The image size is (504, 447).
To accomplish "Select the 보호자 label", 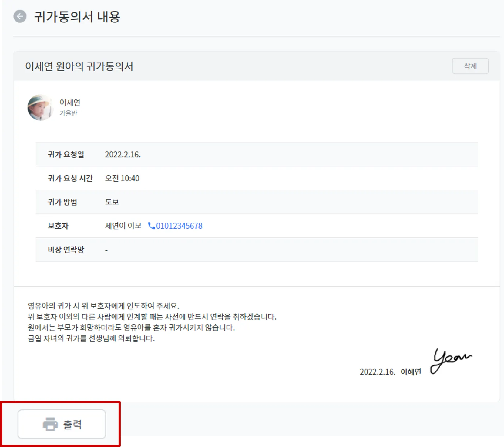I will pyautogui.click(x=58, y=226).
